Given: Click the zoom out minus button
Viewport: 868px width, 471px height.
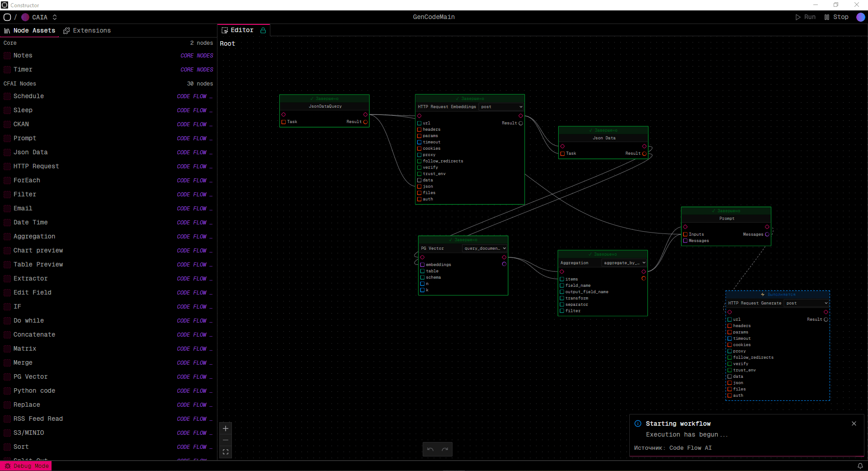Looking at the screenshot, I should tap(226, 440).
